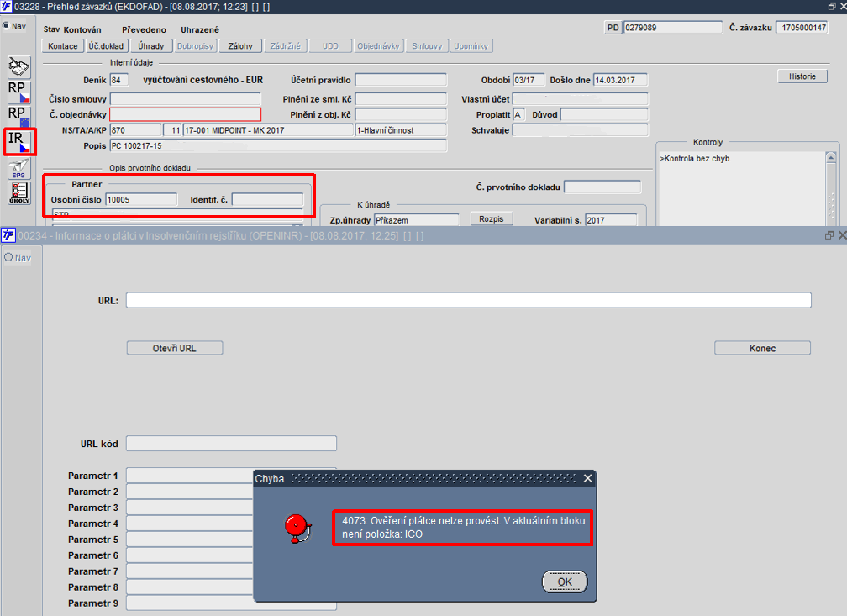This screenshot has width=847, height=616.
Task: Restore the OPENINR window
Action: click(x=829, y=235)
